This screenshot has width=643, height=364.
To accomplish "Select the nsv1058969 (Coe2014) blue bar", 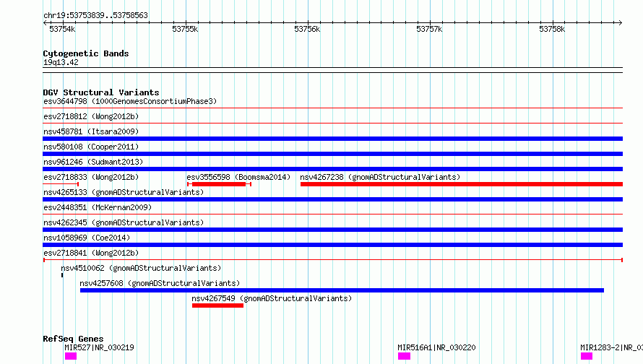I will point(332,245).
